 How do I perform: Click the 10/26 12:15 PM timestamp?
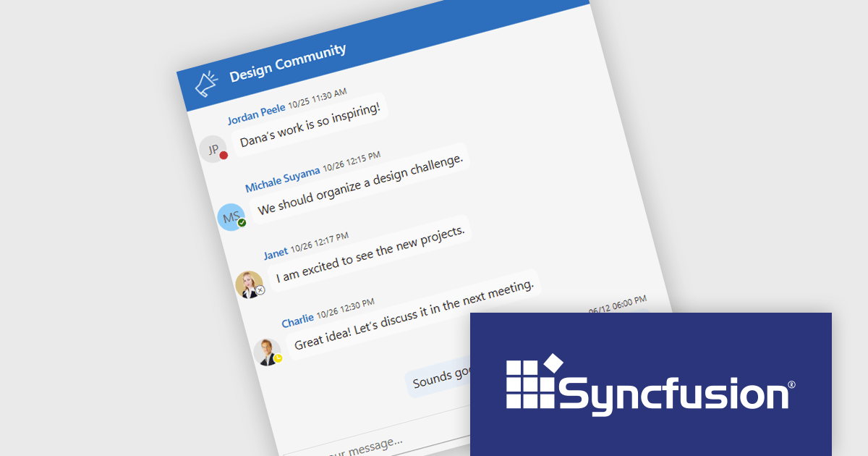352,163
